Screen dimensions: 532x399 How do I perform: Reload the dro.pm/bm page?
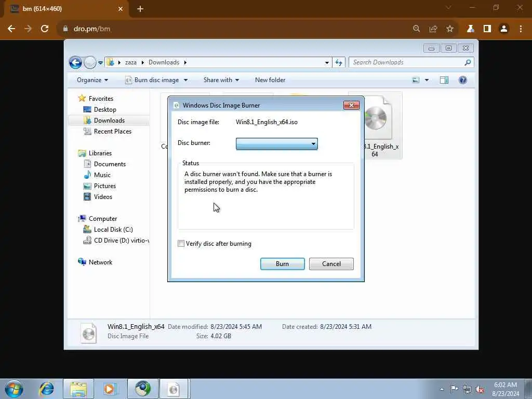(45, 29)
